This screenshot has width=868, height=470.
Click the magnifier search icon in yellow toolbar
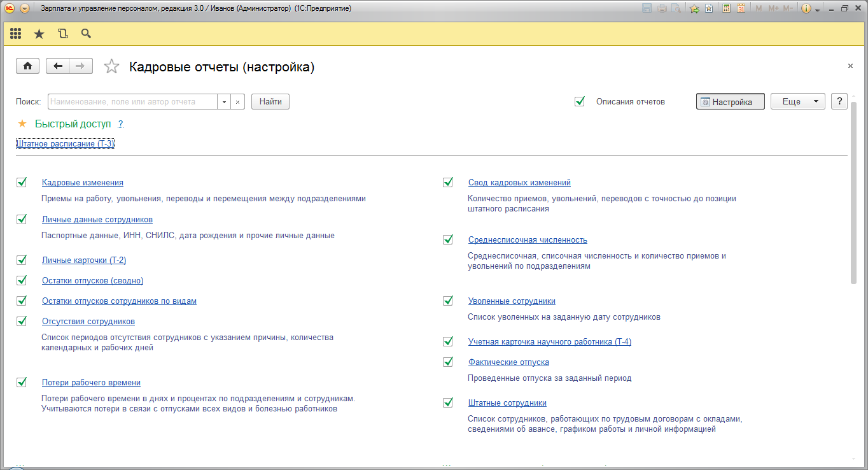86,34
